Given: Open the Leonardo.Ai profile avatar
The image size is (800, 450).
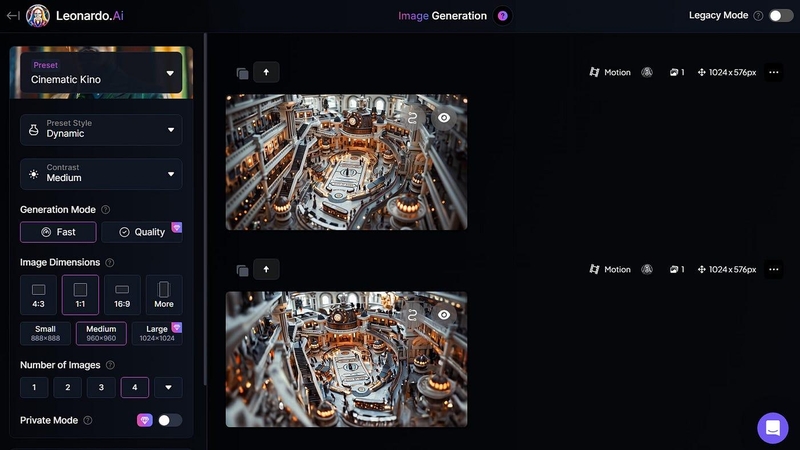Looking at the screenshot, I should pyautogui.click(x=38, y=16).
